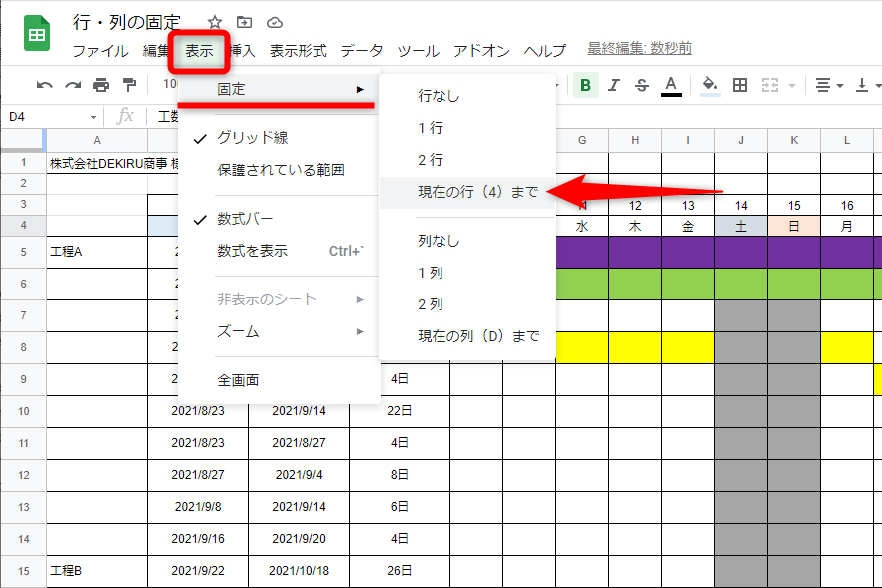Open the Google Sheets home icon
Viewport: 882px width, 588px height.
pos(37,35)
